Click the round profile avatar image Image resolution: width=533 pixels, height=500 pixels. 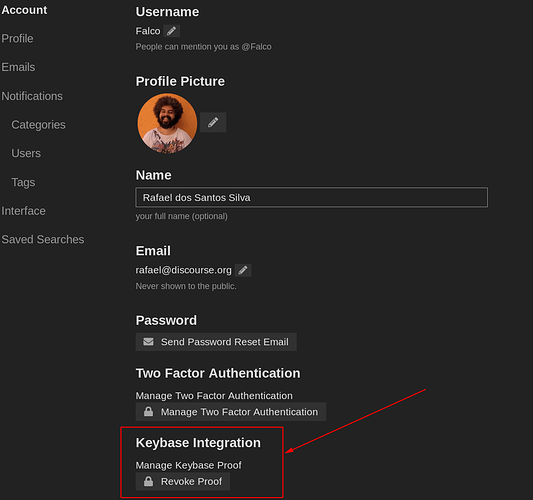pos(167,123)
